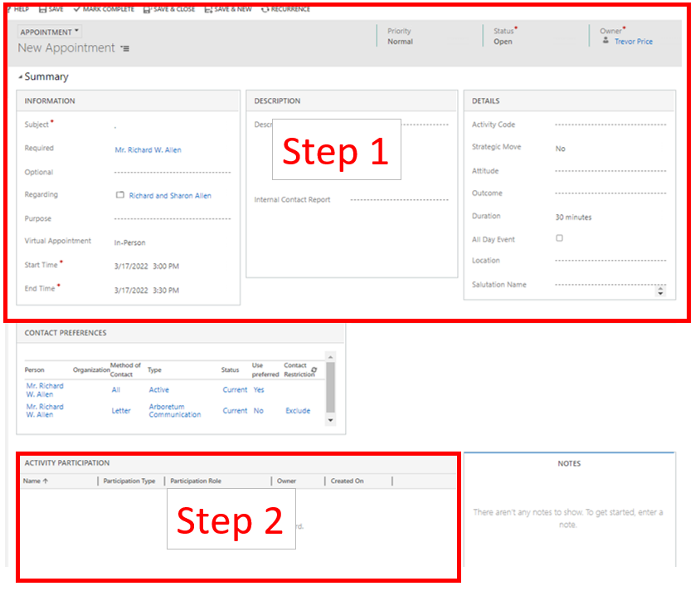
Task: Click the Activity Code field
Action: tap(610, 125)
